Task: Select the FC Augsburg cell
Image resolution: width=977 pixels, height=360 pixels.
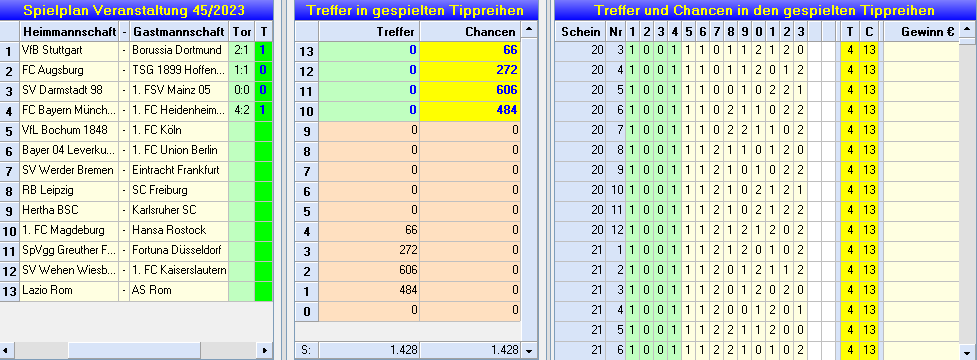Action: pos(69,70)
